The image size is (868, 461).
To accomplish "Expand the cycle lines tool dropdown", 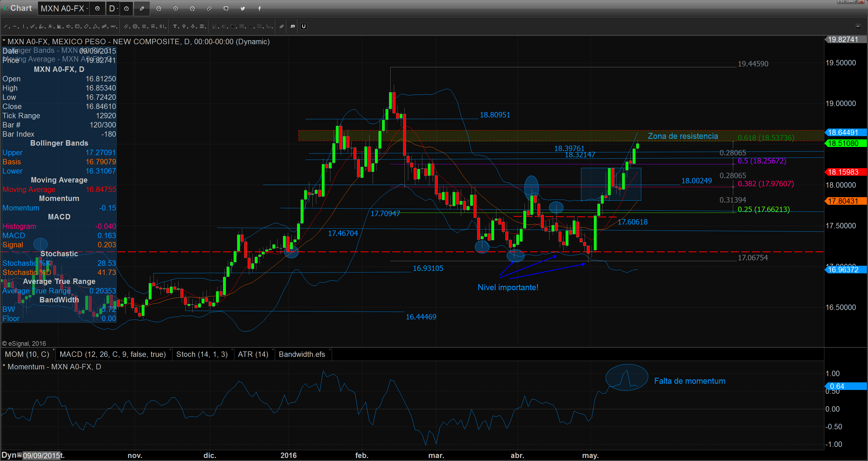I will [x=117, y=28].
